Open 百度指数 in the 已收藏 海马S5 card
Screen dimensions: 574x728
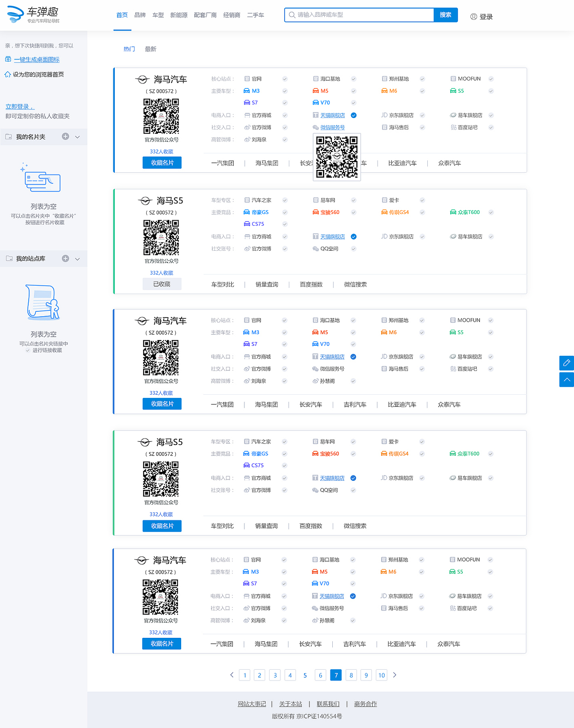pyautogui.click(x=311, y=284)
